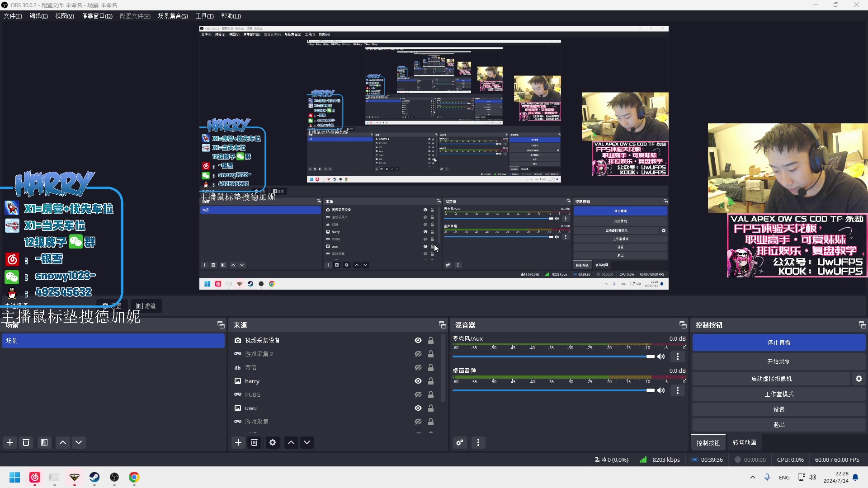Open the 场景集合(S) menu
This screenshot has height=488, width=868.
(x=173, y=16)
